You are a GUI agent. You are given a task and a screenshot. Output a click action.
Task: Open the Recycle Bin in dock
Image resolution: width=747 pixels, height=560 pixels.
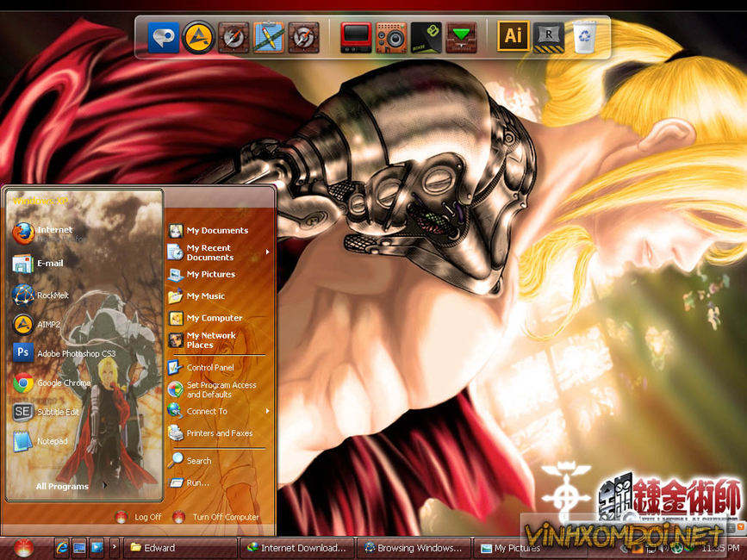coord(584,37)
